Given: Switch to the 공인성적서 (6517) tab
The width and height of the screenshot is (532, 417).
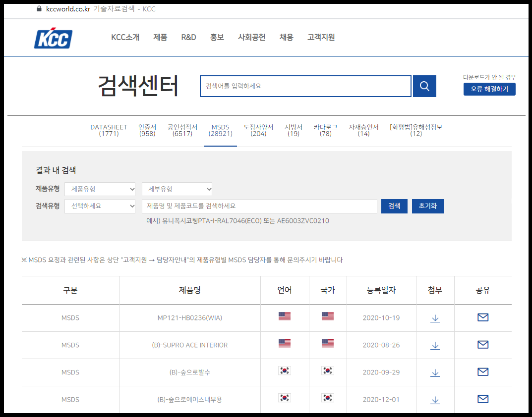Looking at the screenshot, I should (182, 130).
